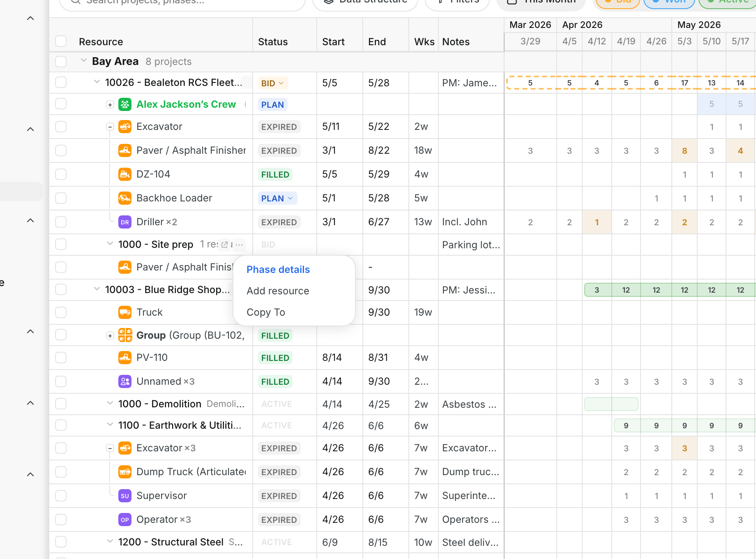Click Excavator x3 icon in Earthwork phase
Image resolution: width=756 pixels, height=559 pixels.
click(125, 448)
